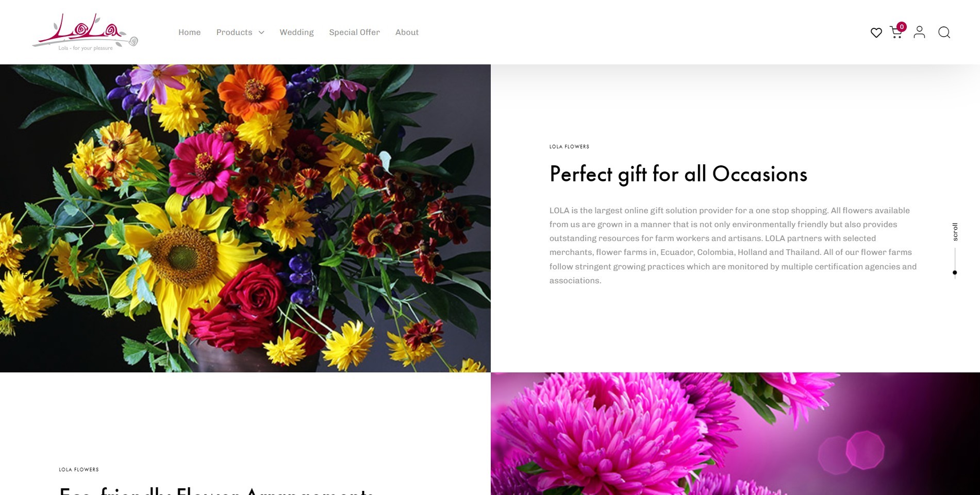Click the pink aster flowers image
The height and width of the screenshot is (495, 980).
(735, 434)
